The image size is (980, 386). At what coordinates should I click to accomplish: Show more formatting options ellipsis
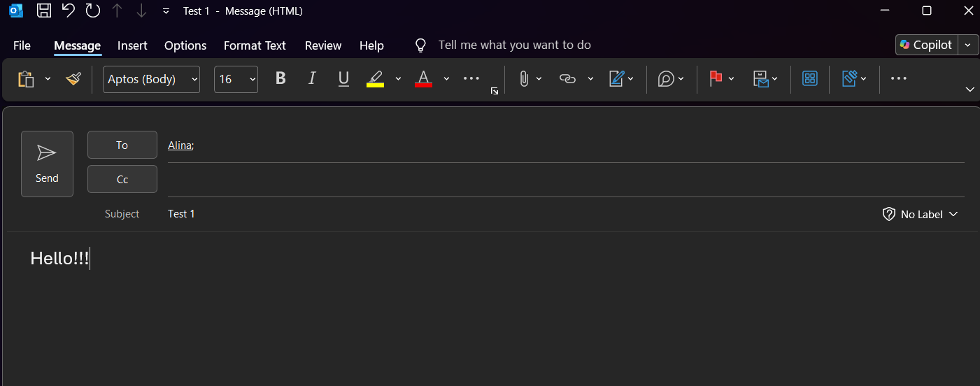[471, 79]
